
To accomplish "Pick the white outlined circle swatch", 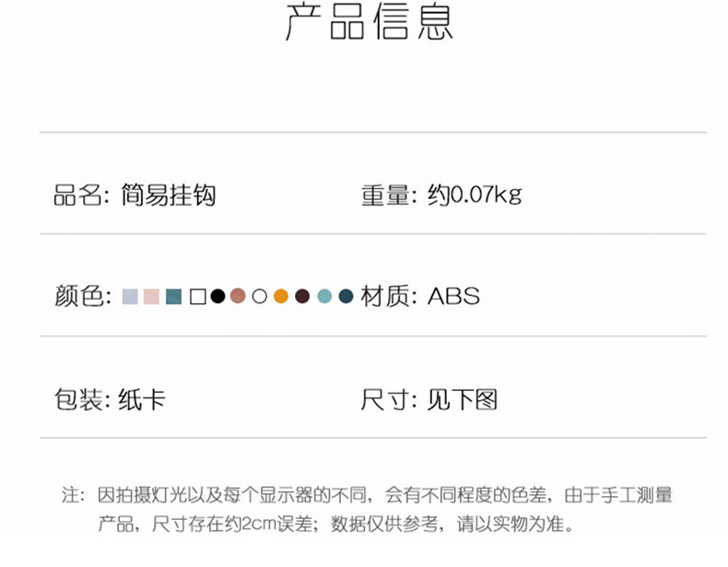I will 260,296.
